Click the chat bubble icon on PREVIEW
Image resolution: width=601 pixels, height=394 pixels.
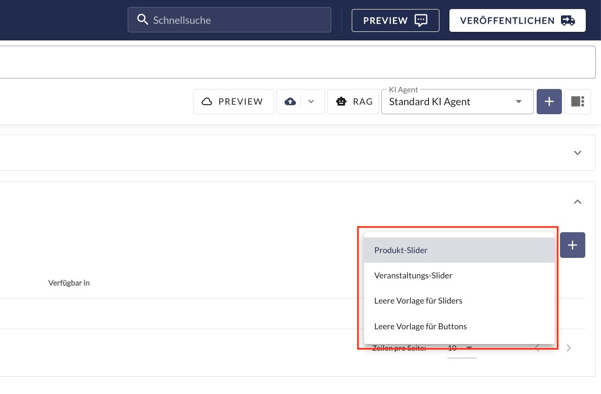click(421, 20)
